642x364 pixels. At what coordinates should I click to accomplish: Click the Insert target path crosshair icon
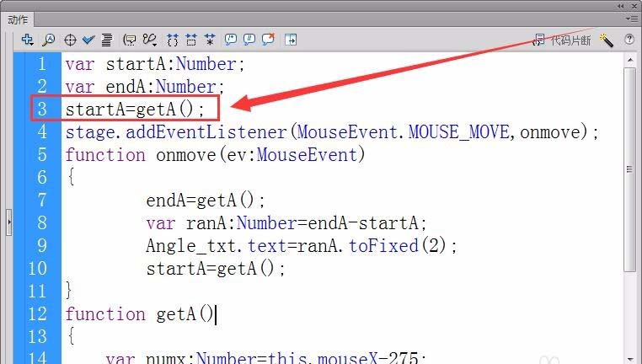(x=70, y=40)
